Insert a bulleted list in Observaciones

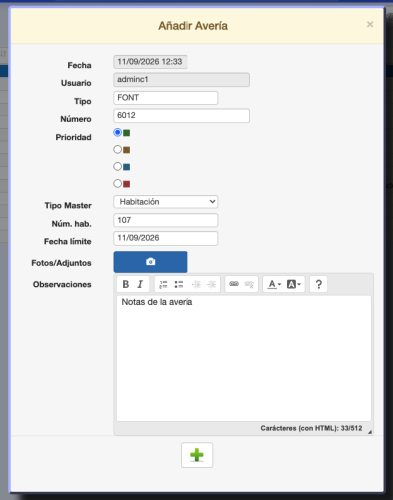coord(179,284)
